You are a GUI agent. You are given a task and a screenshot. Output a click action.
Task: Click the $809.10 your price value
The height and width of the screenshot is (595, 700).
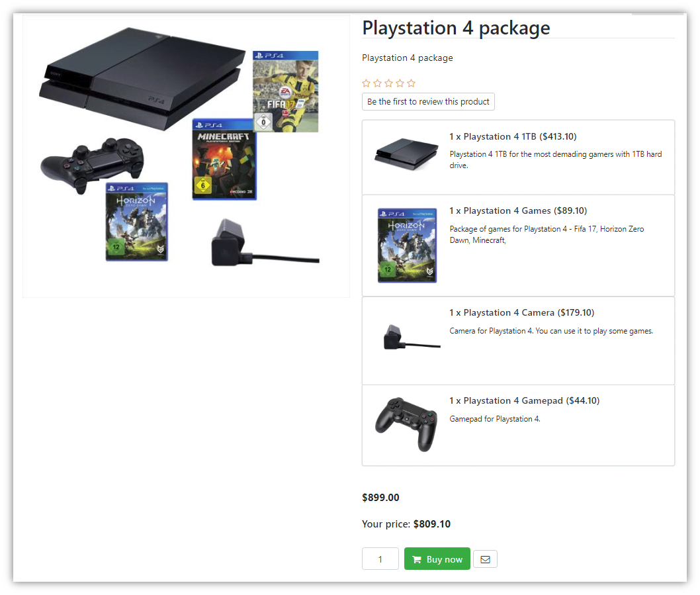(431, 524)
